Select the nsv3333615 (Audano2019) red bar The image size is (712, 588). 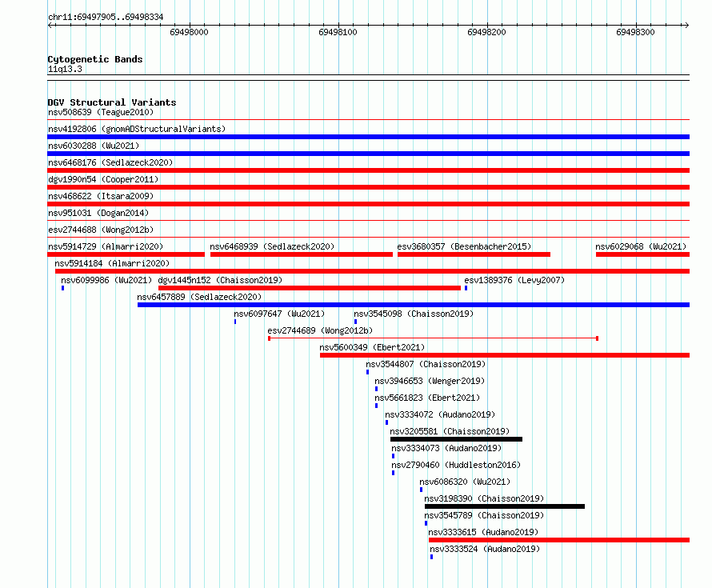click(559, 540)
